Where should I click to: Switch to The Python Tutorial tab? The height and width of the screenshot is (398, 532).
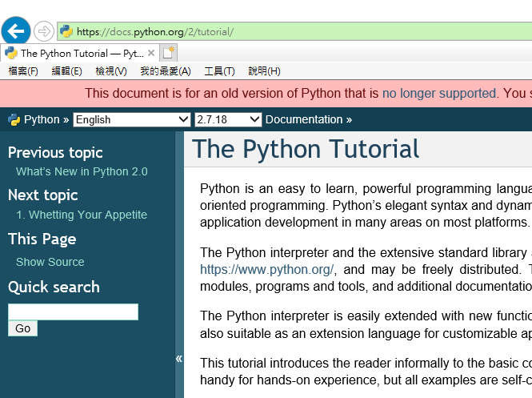[x=80, y=54]
